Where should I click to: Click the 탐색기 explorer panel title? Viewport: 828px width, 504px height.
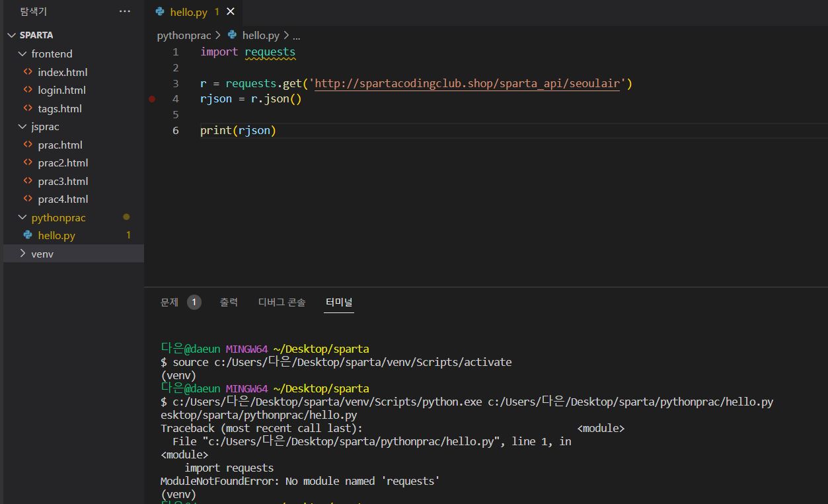pyautogui.click(x=34, y=11)
